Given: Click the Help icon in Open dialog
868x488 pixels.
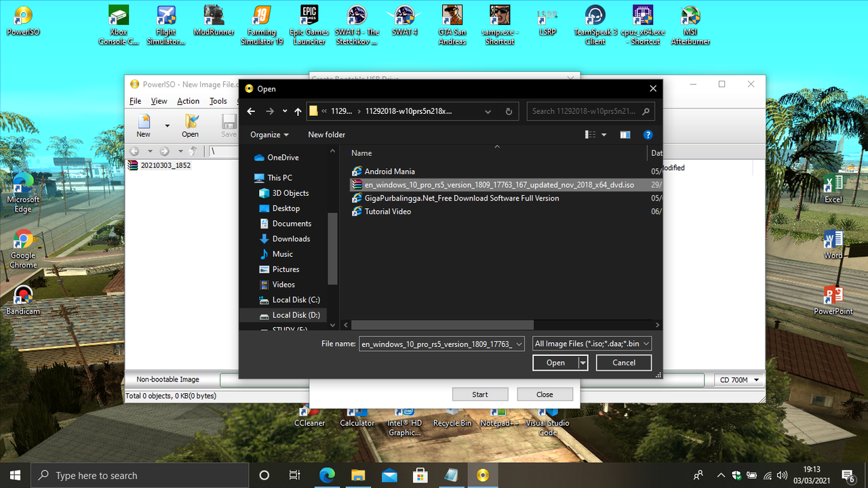Looking at the screenshot, I should 648,135.
